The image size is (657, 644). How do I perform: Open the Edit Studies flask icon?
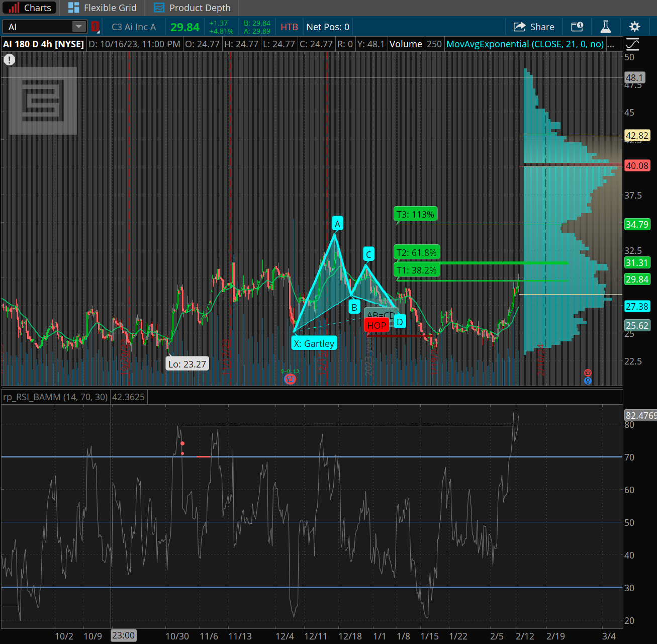606,27
